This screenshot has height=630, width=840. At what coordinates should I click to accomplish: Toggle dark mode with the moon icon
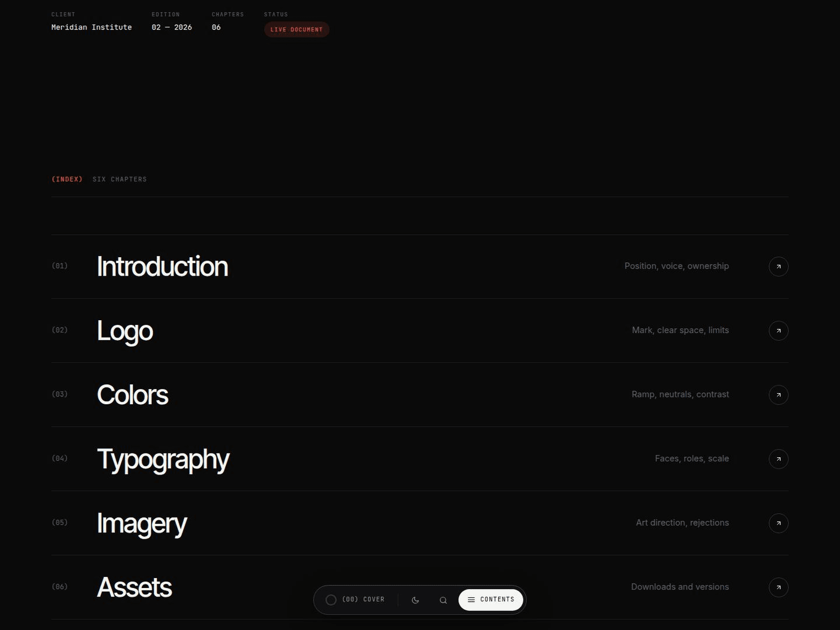click(415, 600)
